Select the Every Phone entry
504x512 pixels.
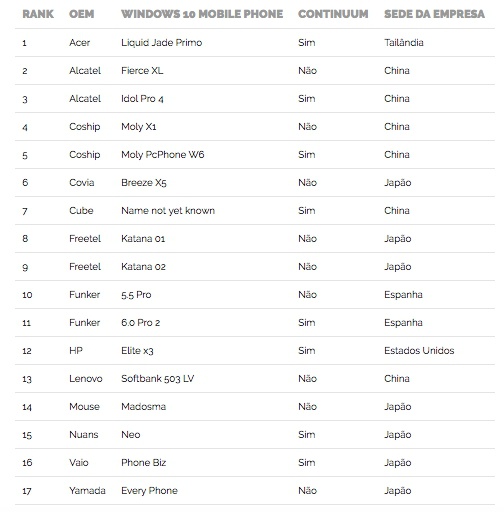point(149,491)
